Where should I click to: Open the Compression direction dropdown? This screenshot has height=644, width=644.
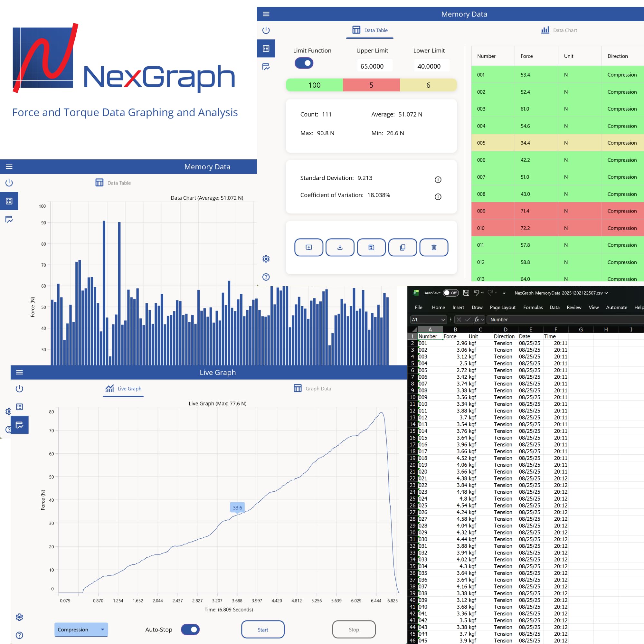[81, 629]
